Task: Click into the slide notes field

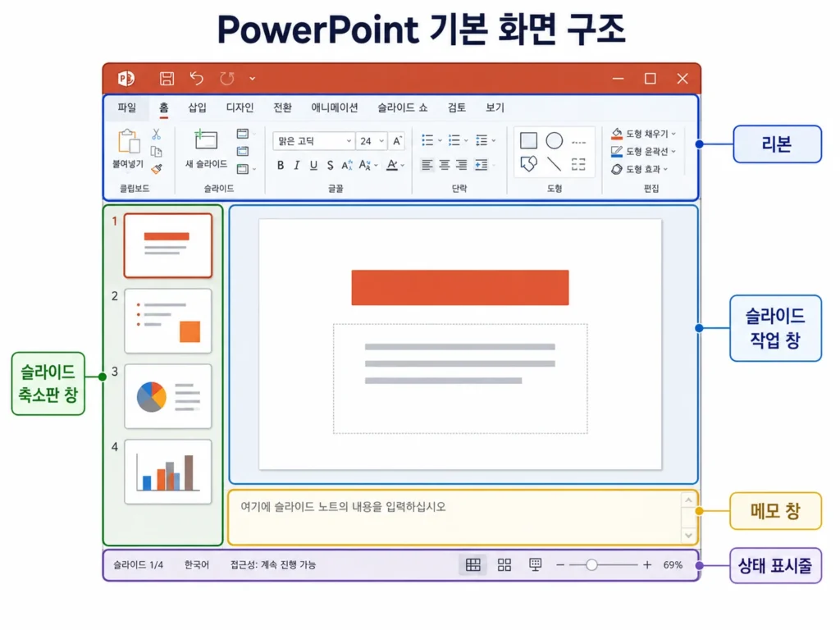Action: (454, 517)
